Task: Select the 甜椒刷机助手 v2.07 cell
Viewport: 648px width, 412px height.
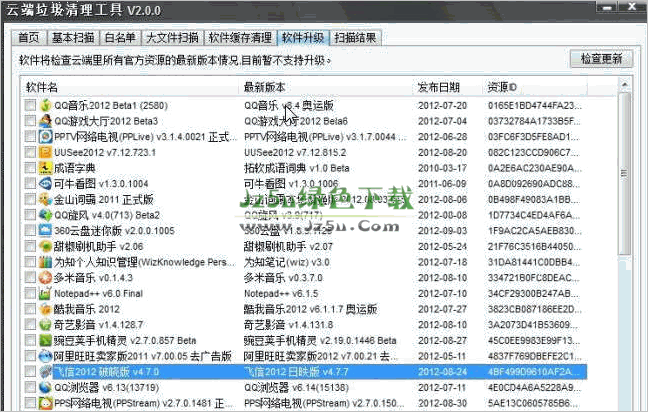Action: coord(288,247)
